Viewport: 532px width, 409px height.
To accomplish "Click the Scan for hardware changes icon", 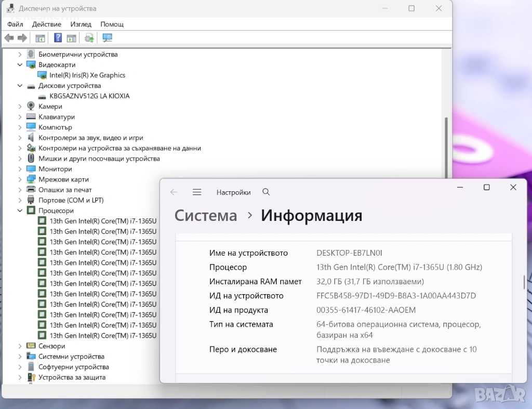I will 108,38.
